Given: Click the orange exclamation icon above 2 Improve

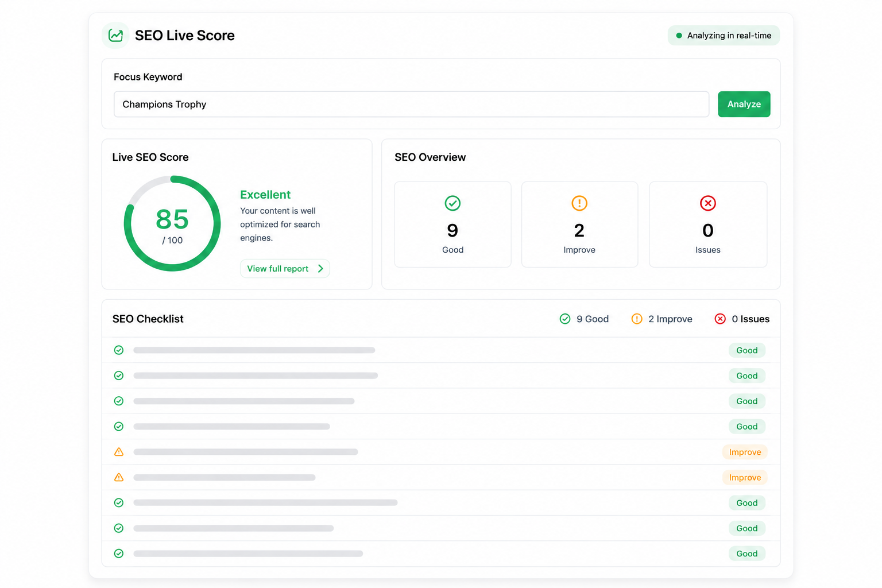Looking at the screenshot, I should click(x=579, y=203).
